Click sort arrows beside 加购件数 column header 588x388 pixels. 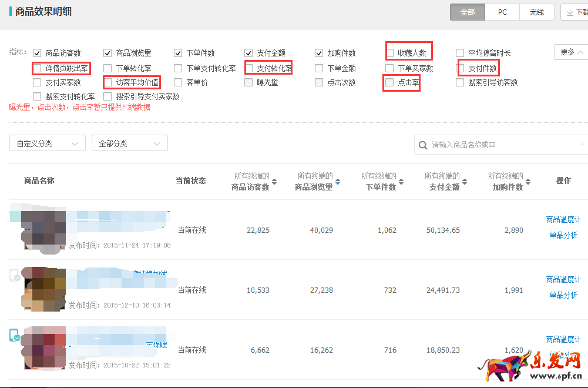(x=528, y=182)
